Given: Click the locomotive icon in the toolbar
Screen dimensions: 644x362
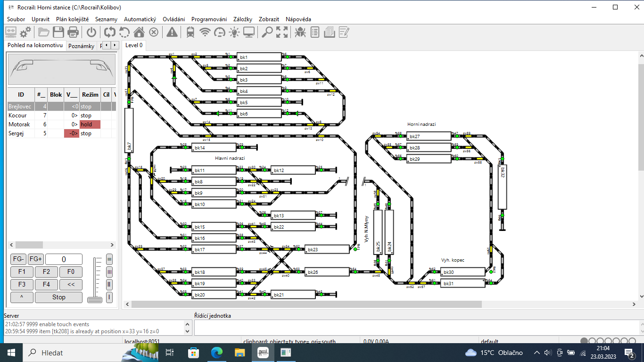Looking at the screenshot, I should (x=190, y=32).
